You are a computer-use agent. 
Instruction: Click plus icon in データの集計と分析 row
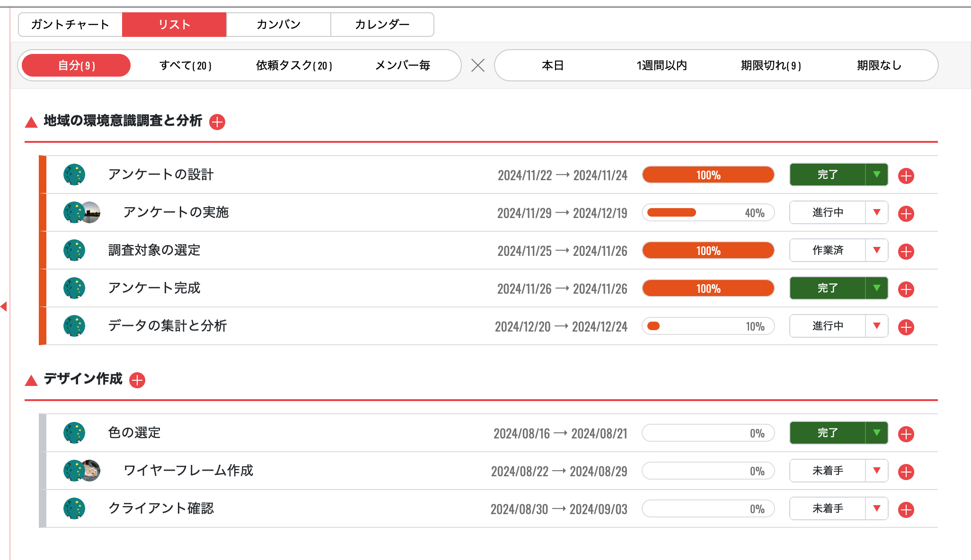(x=906, y=327)
